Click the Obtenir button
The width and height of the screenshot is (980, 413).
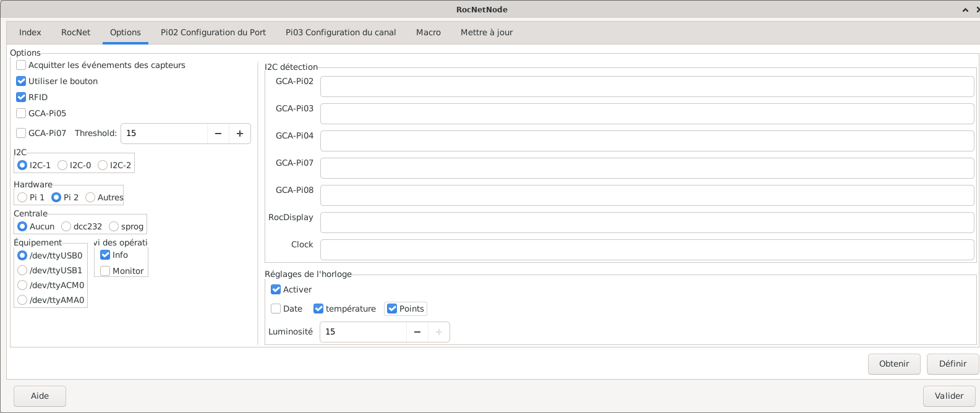[894, 364]
